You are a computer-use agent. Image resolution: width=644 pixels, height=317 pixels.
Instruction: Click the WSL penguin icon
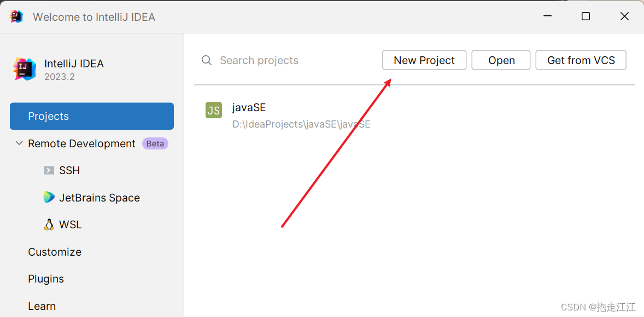coord(49,224)
